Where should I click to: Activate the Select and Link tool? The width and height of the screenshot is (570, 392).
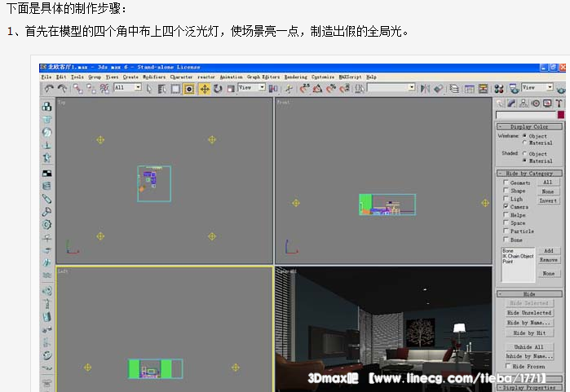pyautogui.click(x=77, y=89)
